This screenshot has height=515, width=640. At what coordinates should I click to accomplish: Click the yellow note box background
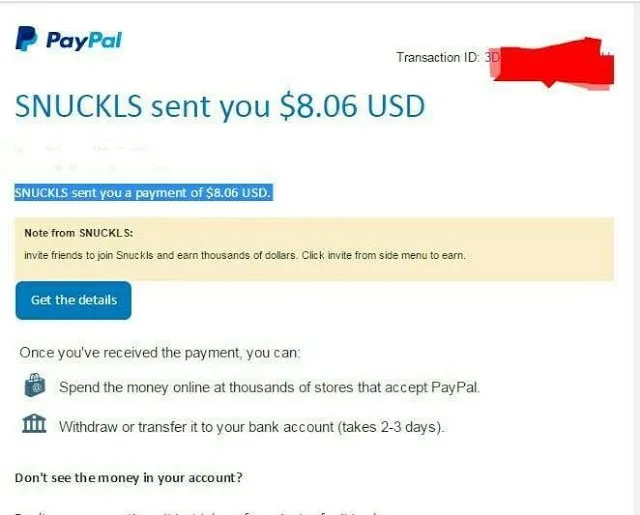pyautogui.click(x=314, y=249)
